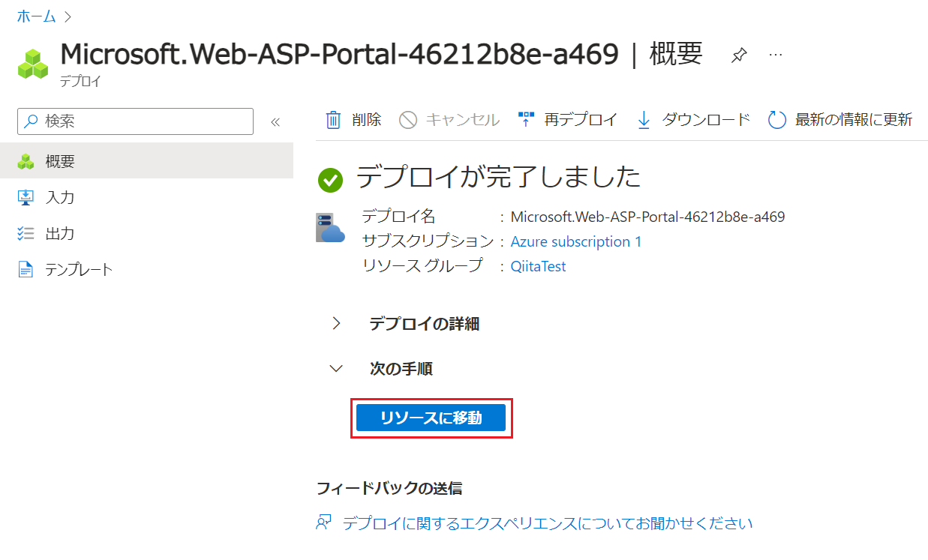Click the trash can 削除 icon

point(332,119)
